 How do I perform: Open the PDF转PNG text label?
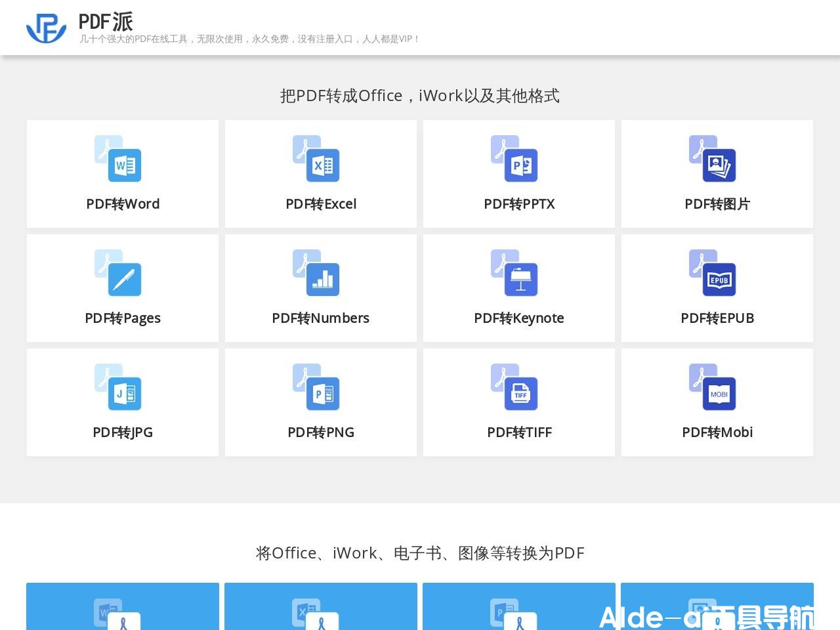click(x=321, y=432)
